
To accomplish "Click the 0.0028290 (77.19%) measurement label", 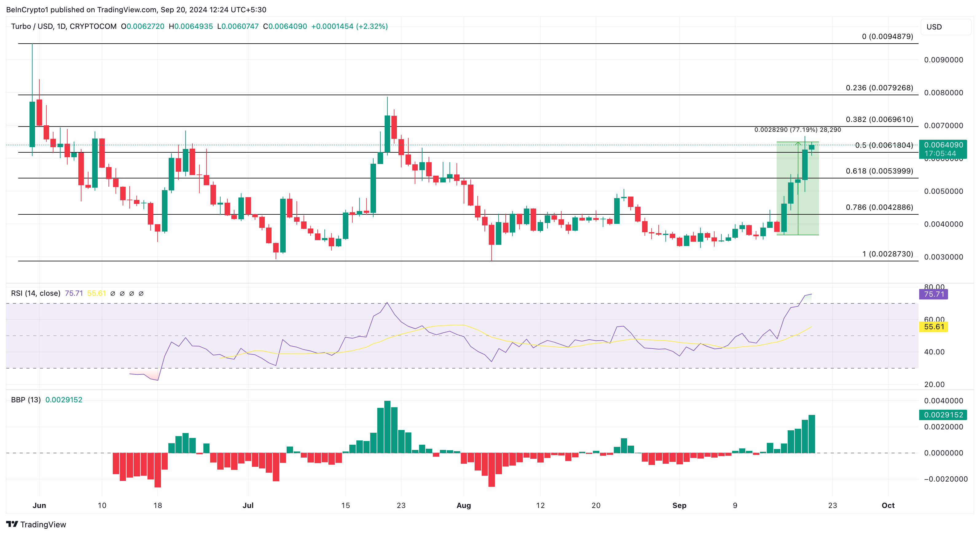I will 798,130.
